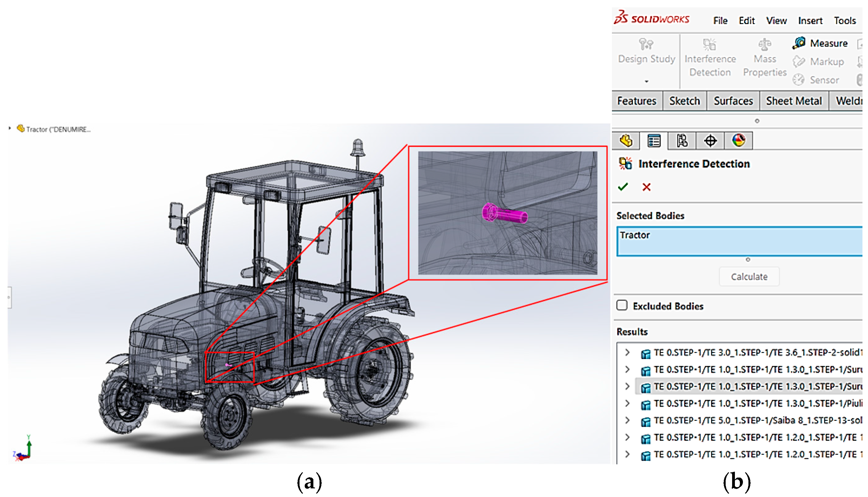The width and height of the screenshot is (868, 497).
Task: Switch to the Sheet Metal tab
Action: click(x=794, y=101)
